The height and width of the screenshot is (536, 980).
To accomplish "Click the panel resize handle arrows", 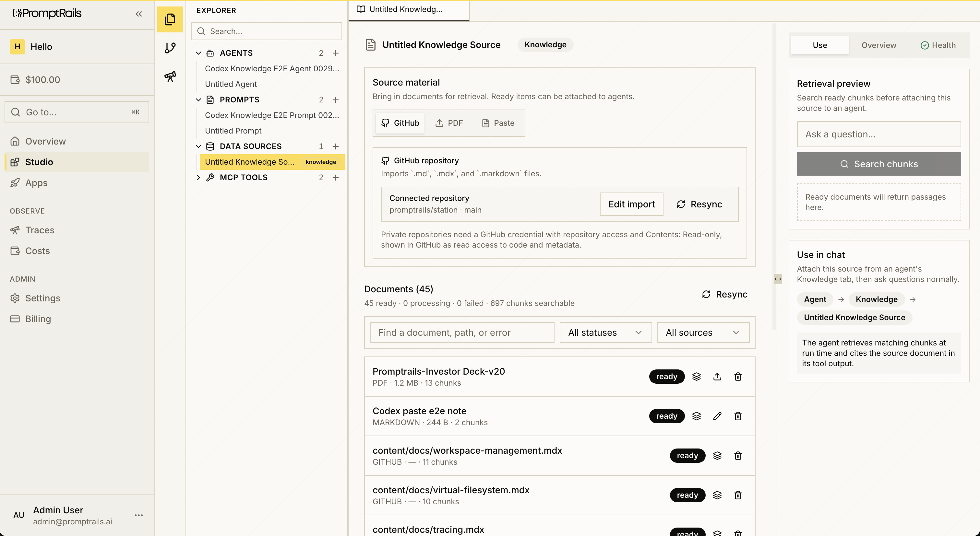I will (x=778, y=279).
